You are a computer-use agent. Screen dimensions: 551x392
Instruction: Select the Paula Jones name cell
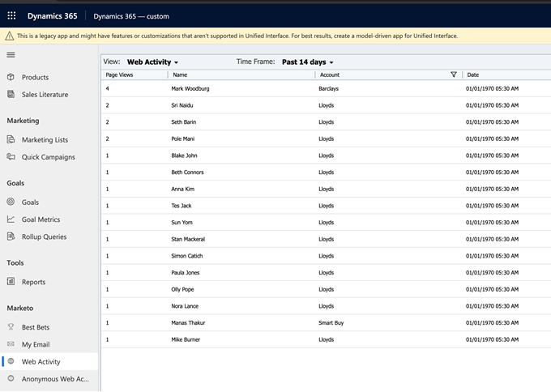[186, 273]
